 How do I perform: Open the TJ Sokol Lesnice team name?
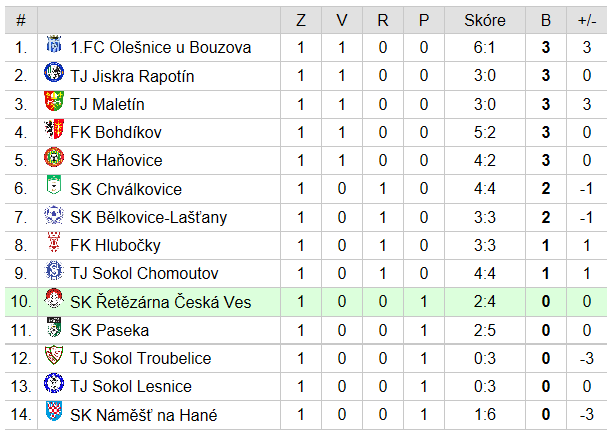point(131,386)
